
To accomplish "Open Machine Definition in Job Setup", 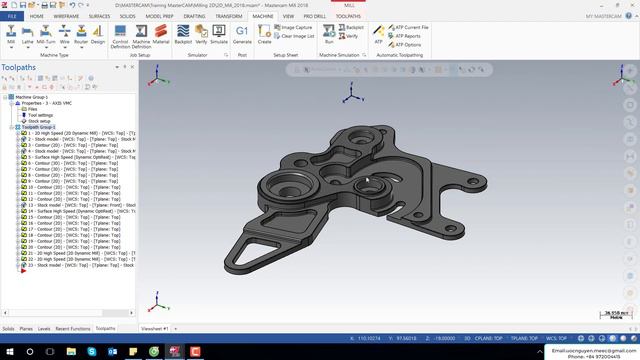I will tap(141, 37).
